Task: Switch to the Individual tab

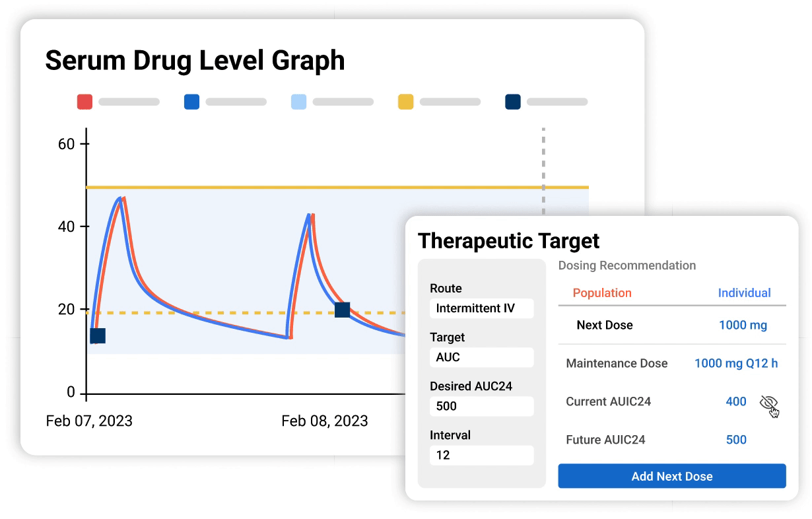Action: point(745,293)
